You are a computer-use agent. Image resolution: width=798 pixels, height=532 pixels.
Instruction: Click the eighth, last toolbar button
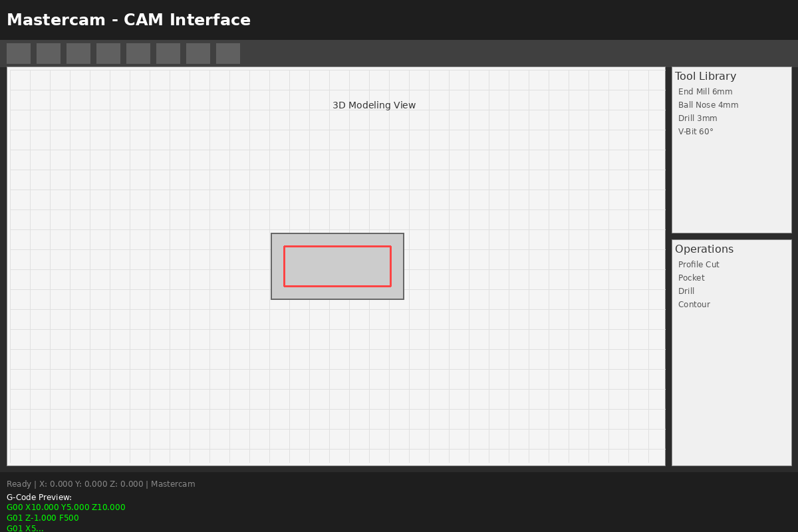228,53
